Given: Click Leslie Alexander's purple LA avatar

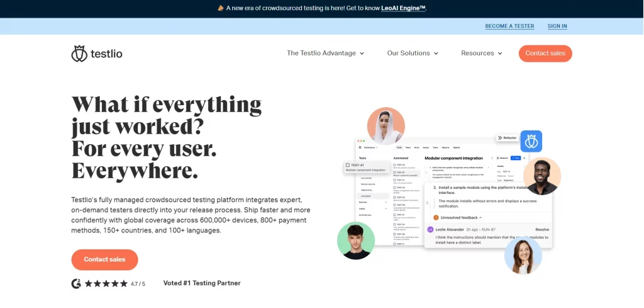Looking at the screenshot, I should click(430, 229).
